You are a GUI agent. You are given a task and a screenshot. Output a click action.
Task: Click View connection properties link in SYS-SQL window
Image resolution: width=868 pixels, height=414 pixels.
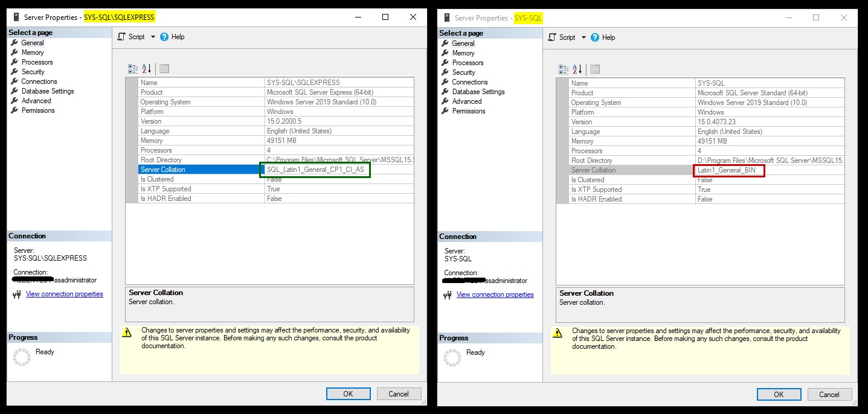click(x=495, y=295)
